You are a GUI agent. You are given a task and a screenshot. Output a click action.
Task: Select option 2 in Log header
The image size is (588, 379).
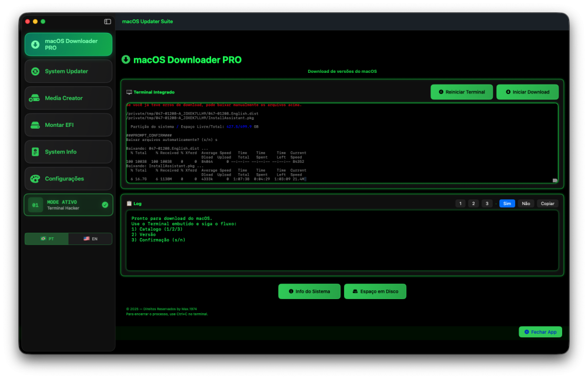[473, 203]
